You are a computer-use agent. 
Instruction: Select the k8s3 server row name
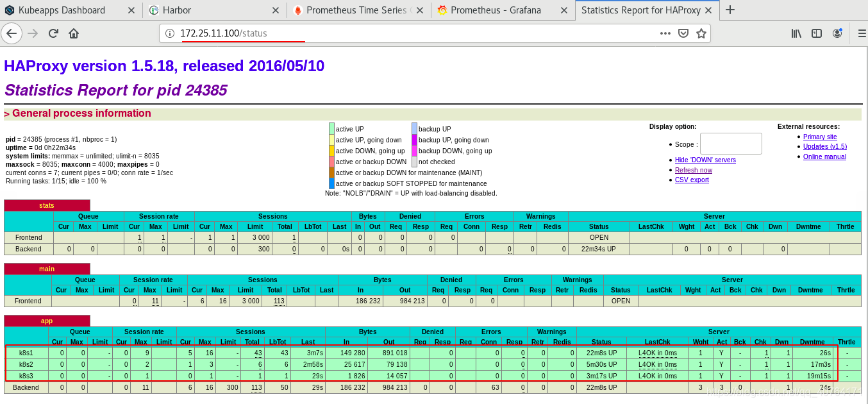(x=26, y=376)
